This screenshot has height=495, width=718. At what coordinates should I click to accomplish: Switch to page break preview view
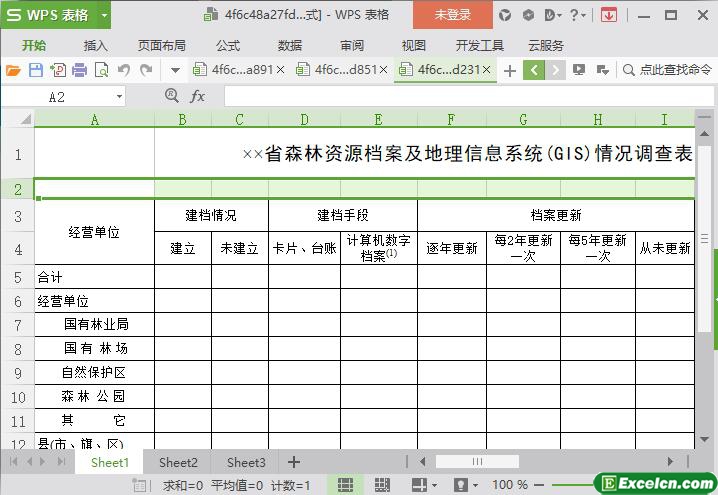(382, 484)
